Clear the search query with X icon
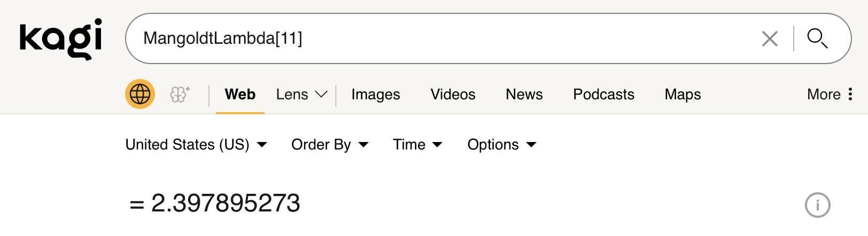This screenshot has width=868, height=236. pos(770,38)
